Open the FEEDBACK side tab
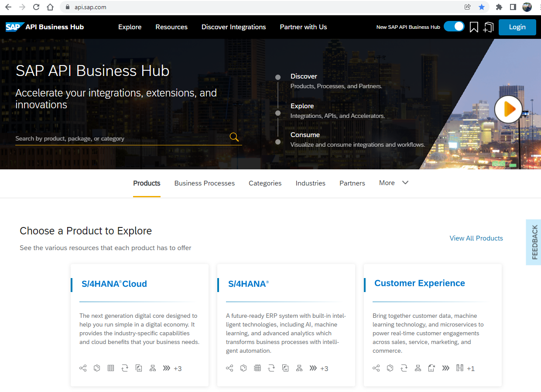This screenshot has height=392, width=541. coord(534,242)
